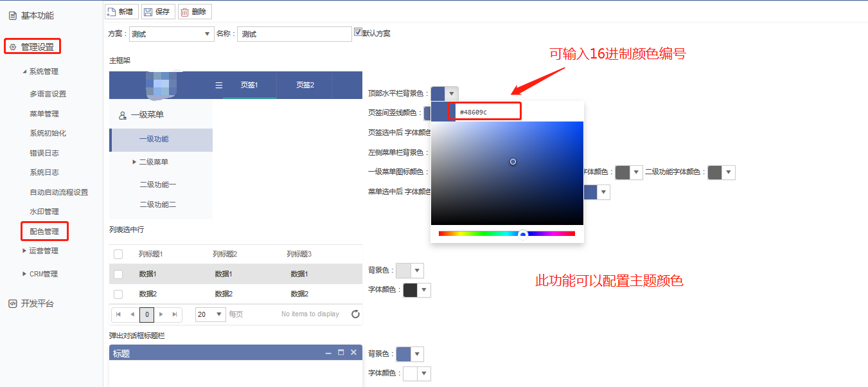Check the header checkbox in the list

[x=118, y=254]
